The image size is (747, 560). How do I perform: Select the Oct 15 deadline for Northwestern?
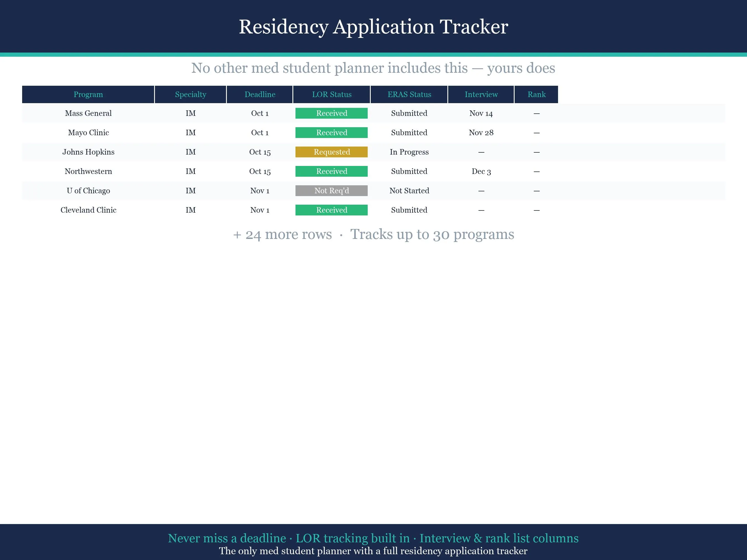[x=260, y=171]
